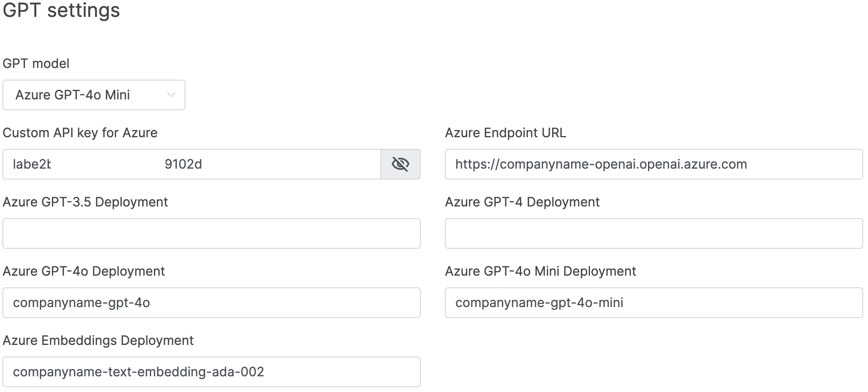
Task: Focus the empty Azure GPT-3.5 Deployment field
Action: (x=212, y=233)
